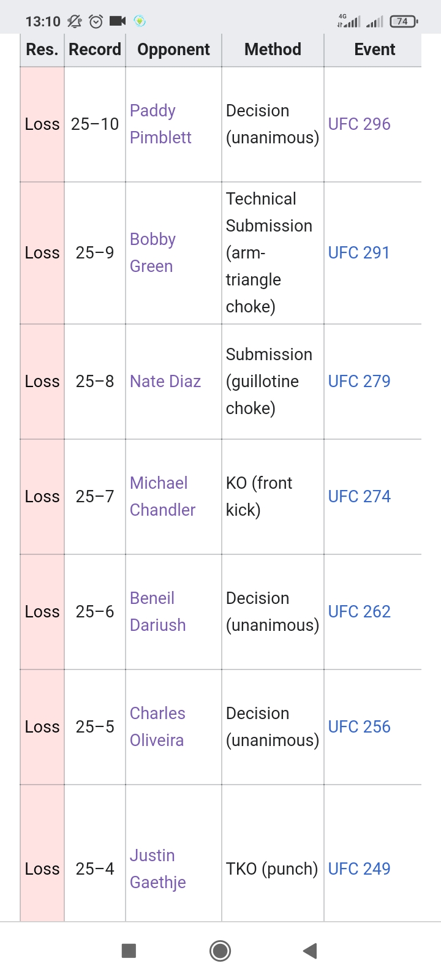Image resolution: width=441 pixels, height=980 pixels.
Task: Open the Justin Gaethje opponent link
Action: click(157, 869)
